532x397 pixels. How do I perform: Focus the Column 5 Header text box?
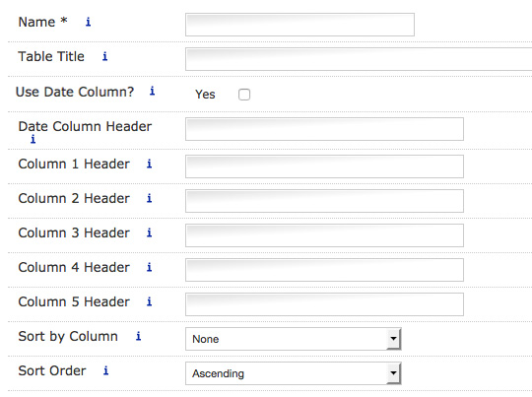pyautogui.click(x=324, y=304)
